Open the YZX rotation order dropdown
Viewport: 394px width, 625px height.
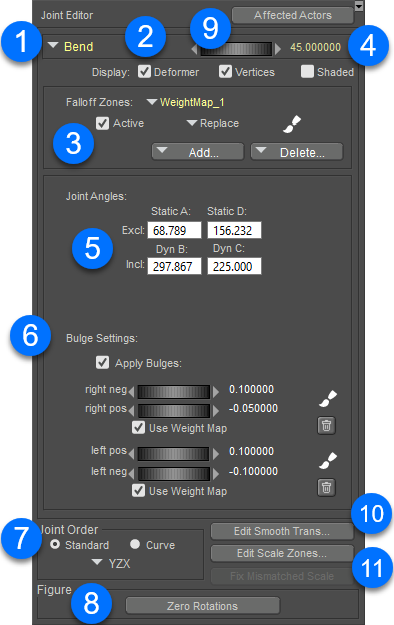pyautogui.click(x=111, y=563)
